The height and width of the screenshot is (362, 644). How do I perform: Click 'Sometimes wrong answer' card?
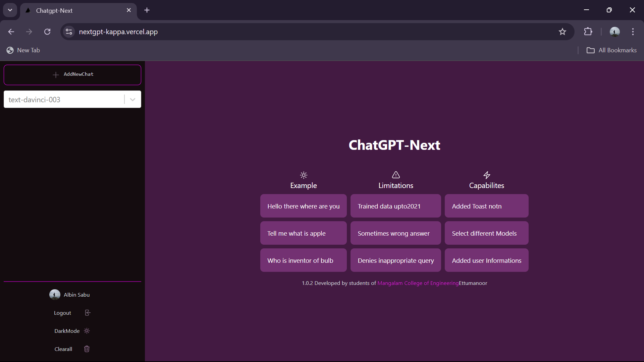coord(396,233)
